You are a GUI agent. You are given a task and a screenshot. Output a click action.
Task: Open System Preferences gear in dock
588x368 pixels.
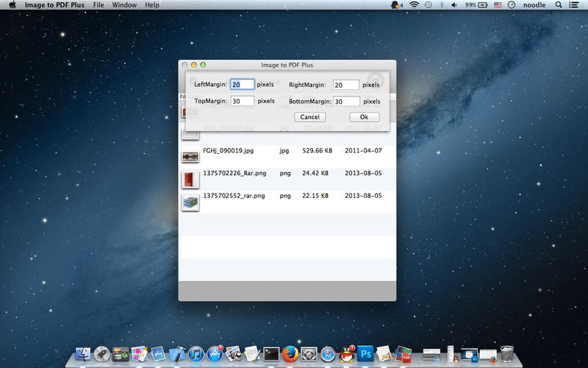[x=309, y=354]
